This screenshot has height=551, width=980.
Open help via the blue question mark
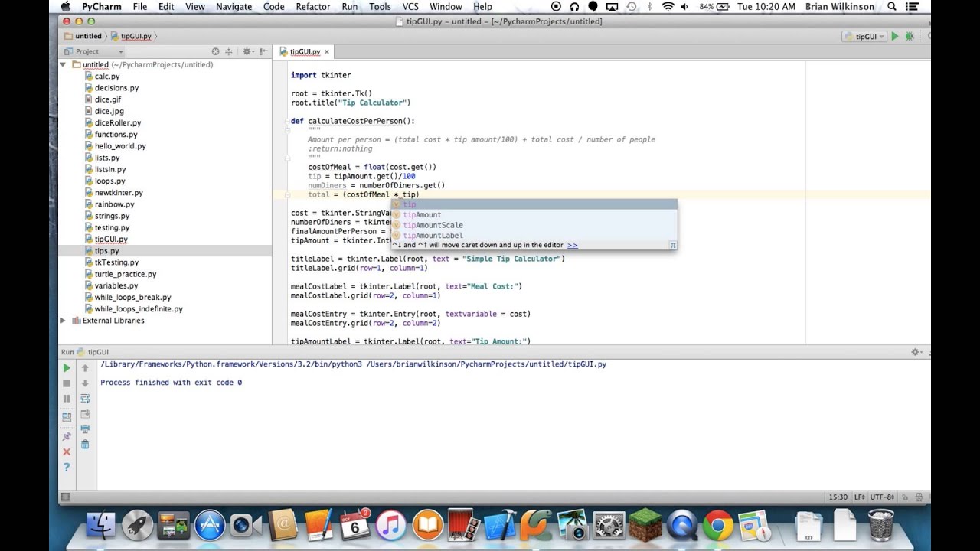(x=67, y=467)
